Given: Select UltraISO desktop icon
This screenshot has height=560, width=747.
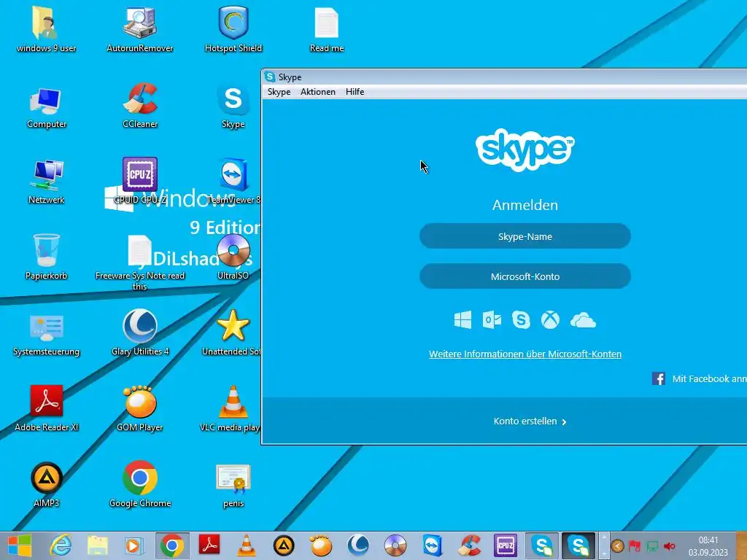Looking at the screenshot, I should (x=233, y=257).
